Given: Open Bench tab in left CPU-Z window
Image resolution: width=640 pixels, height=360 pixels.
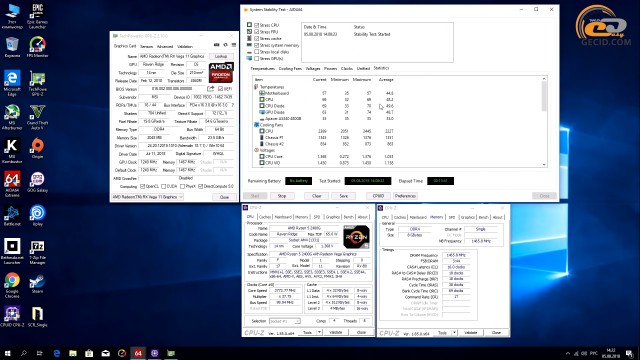Looking at the screenshot, I should coord(348,217).
